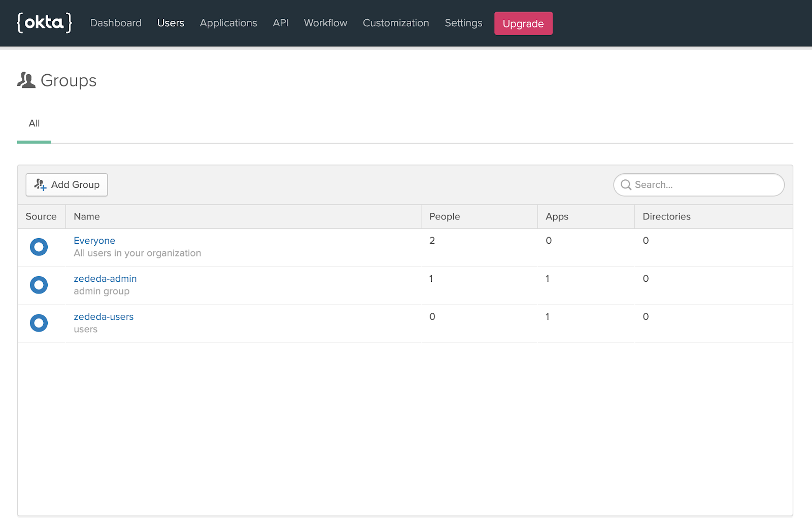Viewport: 812px width, 521px height.
Task: Open the Customization menu
Action: coord(396,23)
